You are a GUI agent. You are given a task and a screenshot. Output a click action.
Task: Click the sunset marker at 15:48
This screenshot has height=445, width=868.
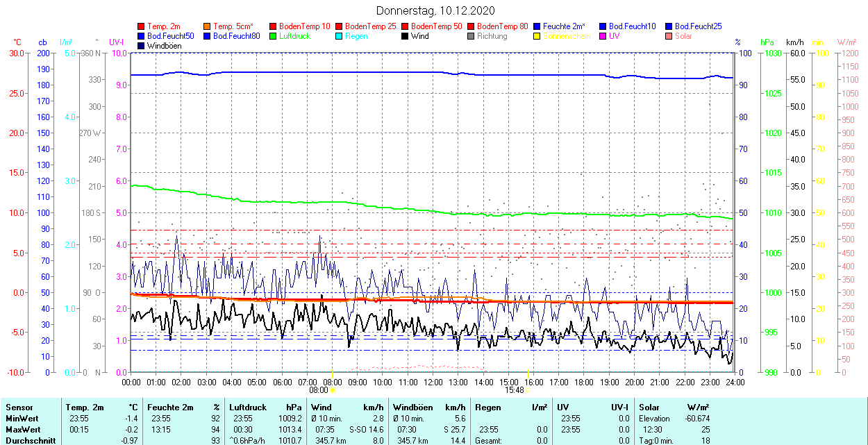click(528, 390)
